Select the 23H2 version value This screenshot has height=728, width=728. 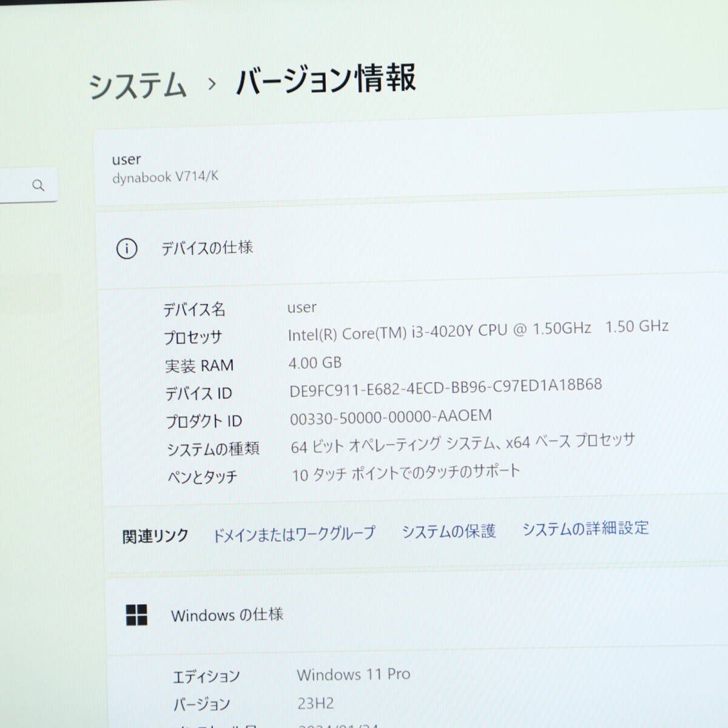coord(315,703)
